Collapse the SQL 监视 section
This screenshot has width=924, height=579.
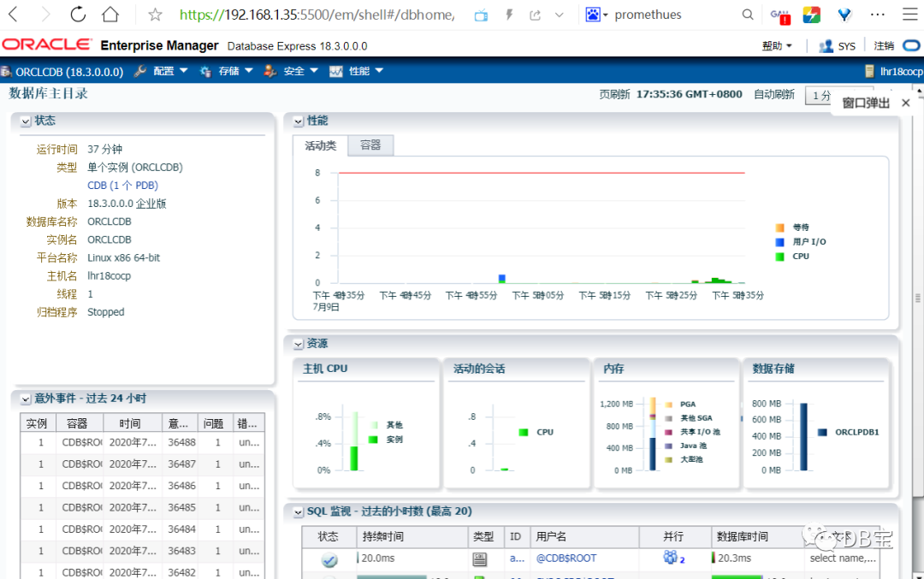click(x=299, y=512)
